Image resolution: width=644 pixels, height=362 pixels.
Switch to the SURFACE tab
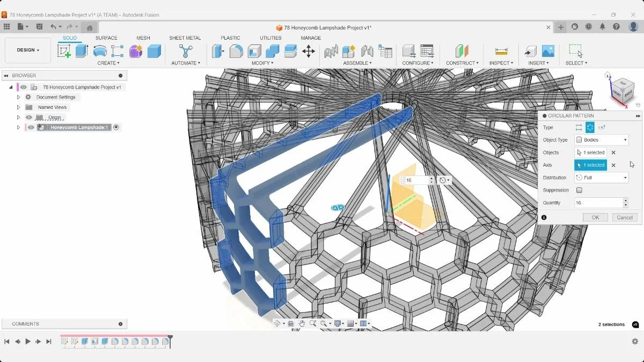(x=106, y=38)
